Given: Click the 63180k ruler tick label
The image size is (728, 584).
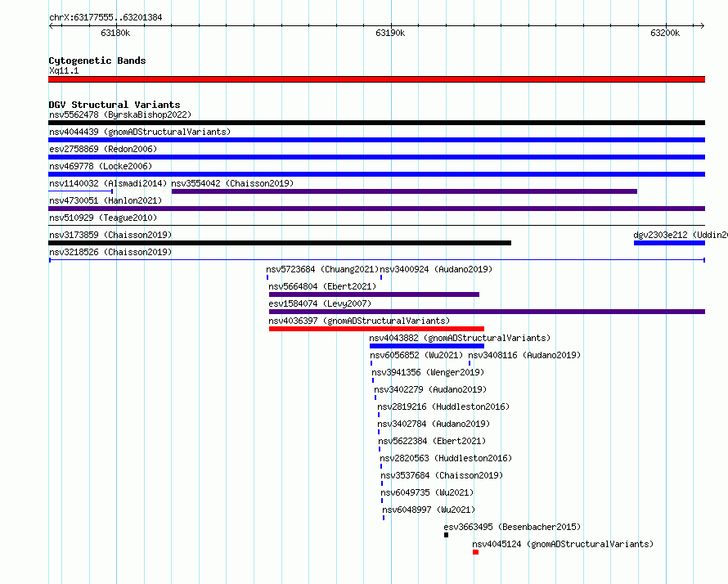Looking at the screenshot, I should tap(115, 33).
